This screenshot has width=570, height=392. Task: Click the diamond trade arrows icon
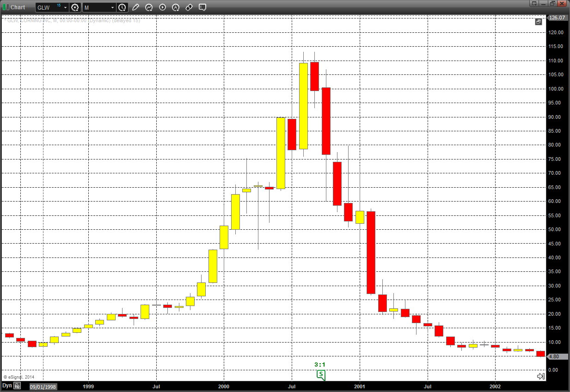click(189, 7)
